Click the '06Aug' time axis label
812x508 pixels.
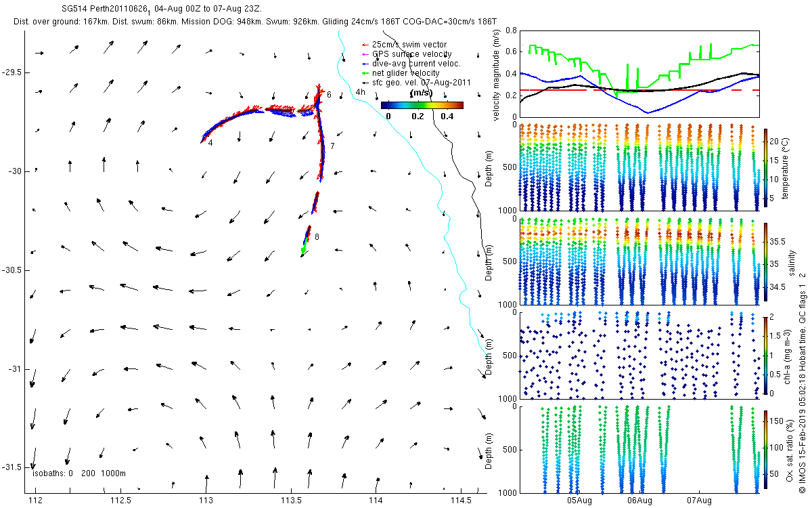(x=639, y=501)
